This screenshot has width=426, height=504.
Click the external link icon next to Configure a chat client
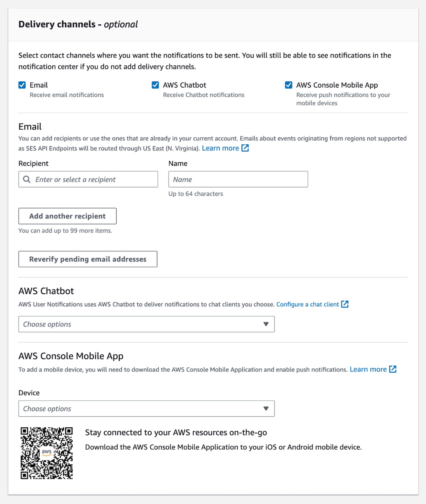pyautogui.click(x=345, y=304)
